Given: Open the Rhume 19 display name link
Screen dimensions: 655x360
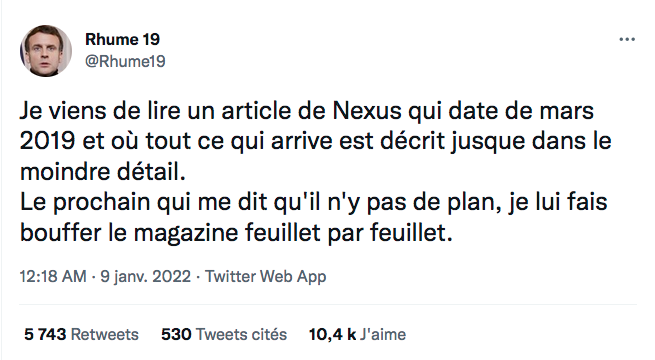Looking at the screenshot, I should point(122,39).
